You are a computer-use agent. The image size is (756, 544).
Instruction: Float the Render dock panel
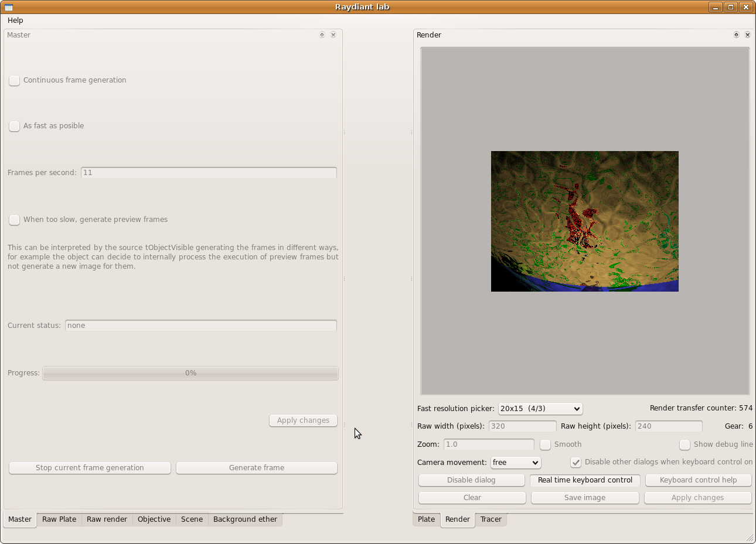tap(736, 35)
